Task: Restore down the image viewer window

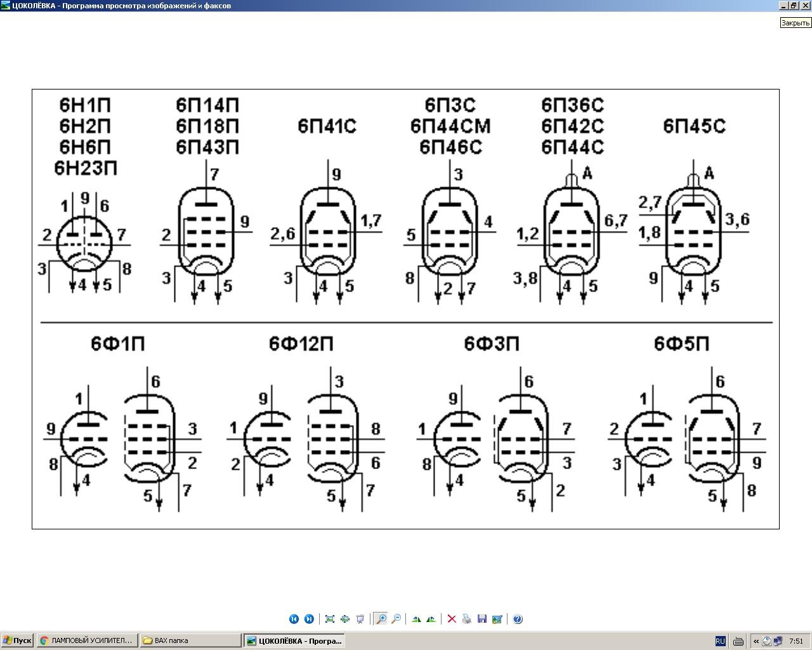Action: [x=794, y=5]
